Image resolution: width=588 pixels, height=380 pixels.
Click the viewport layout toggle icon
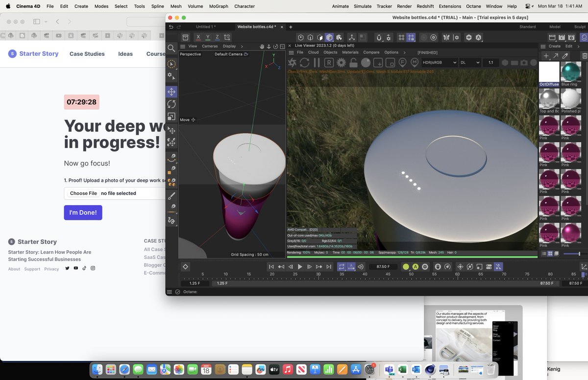coord(282,47)
